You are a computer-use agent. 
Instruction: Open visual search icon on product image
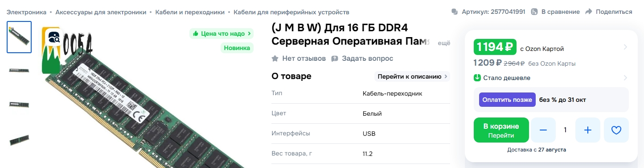[x=54, y=37]
